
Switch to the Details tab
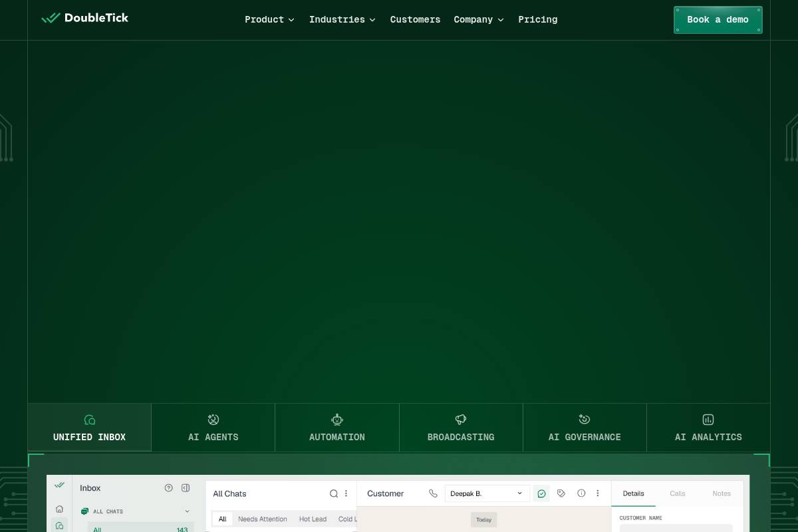pos(633,493)
